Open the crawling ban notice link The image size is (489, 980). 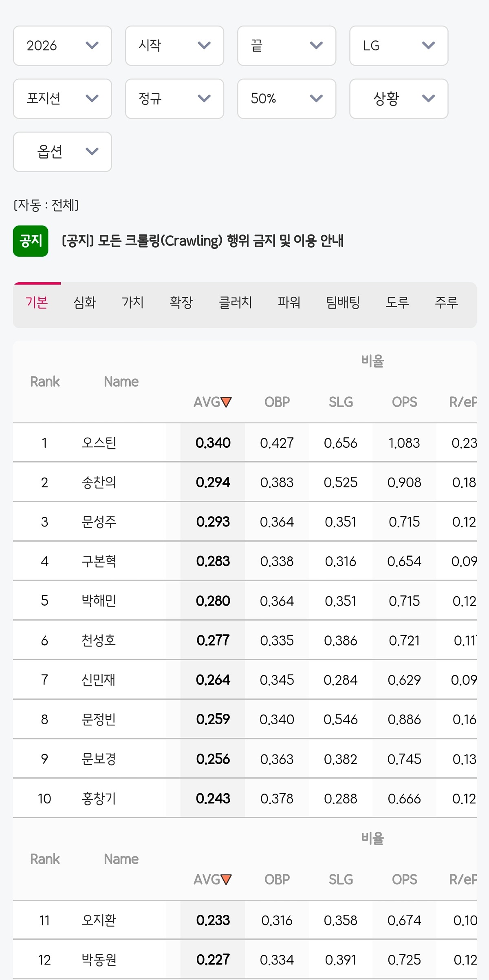pos(203,241)
